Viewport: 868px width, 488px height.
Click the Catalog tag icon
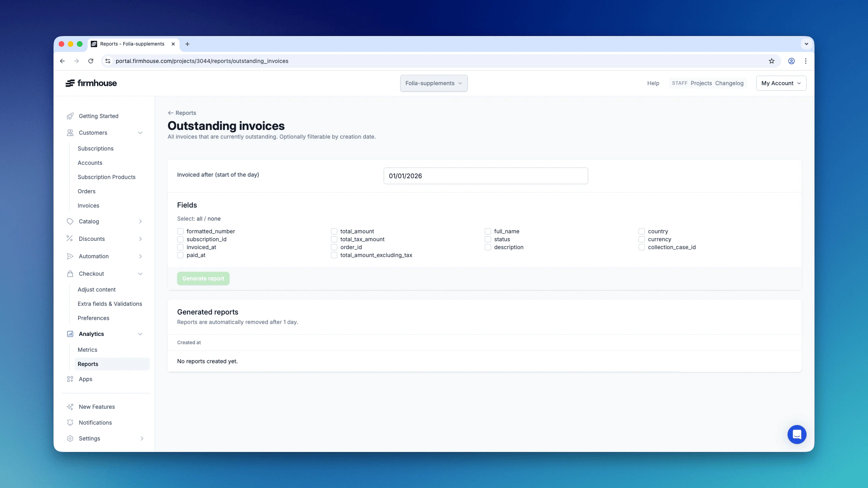tap(70, 221)
